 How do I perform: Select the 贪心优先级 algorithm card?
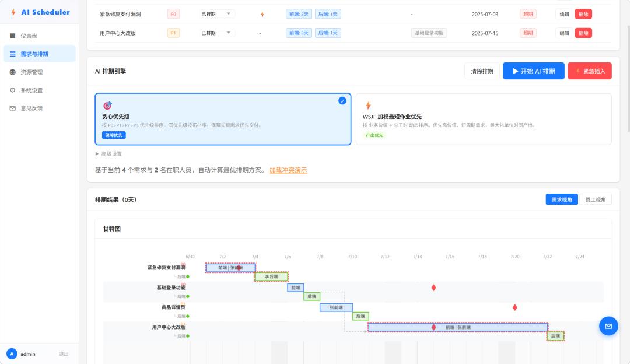[223, 120]
